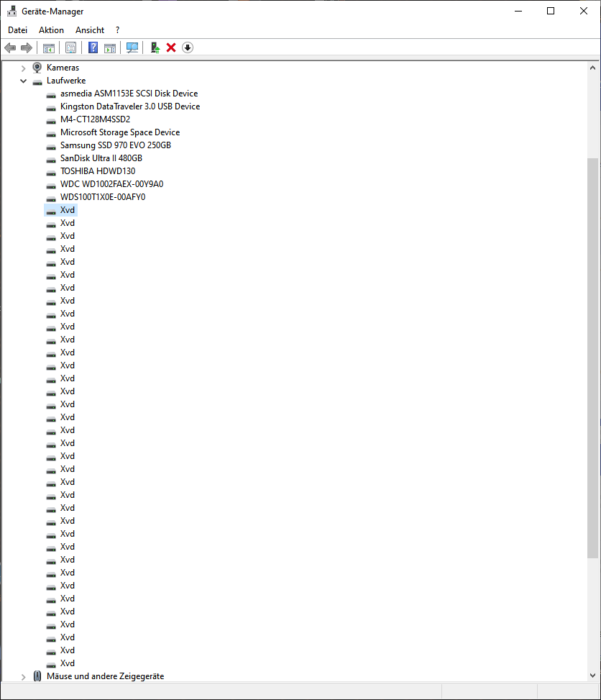This screenshot has height=700, width=601.
Task: Click the vertical scrollbar thumb
Action: click(x=592, y=358)
